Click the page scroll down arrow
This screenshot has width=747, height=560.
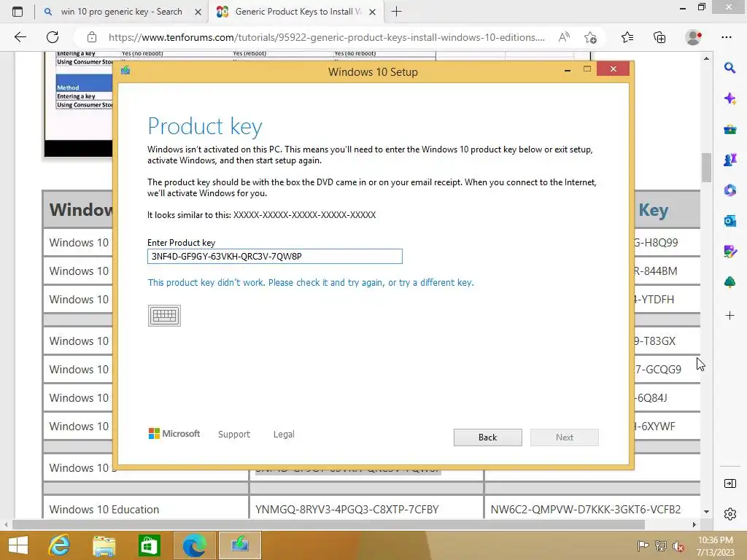point(706,511)
